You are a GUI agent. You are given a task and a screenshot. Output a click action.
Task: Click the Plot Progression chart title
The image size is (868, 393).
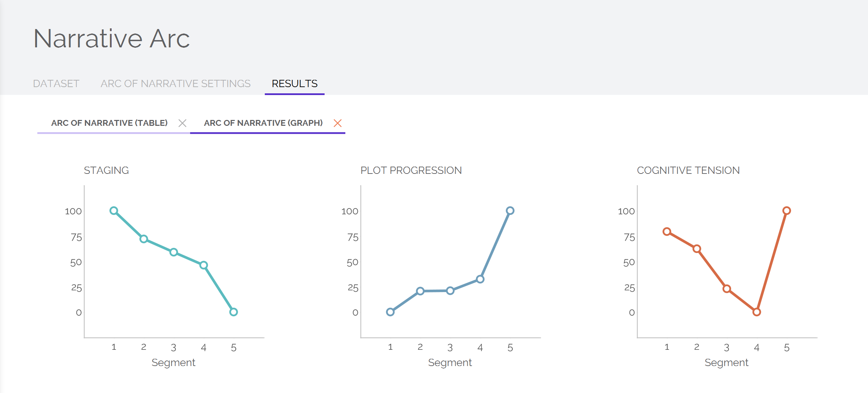[x=411, y=170]
